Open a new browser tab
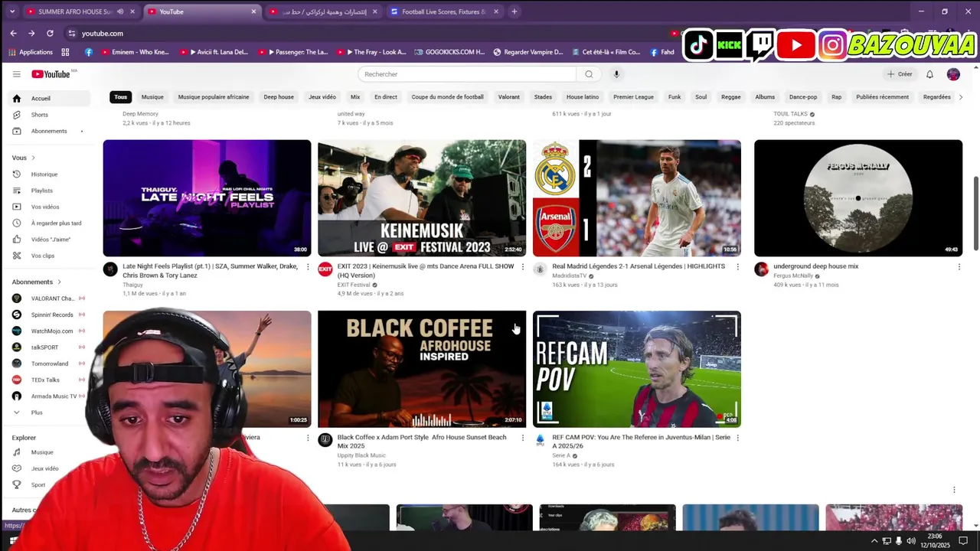980x551 pixels. click(514, 11)
